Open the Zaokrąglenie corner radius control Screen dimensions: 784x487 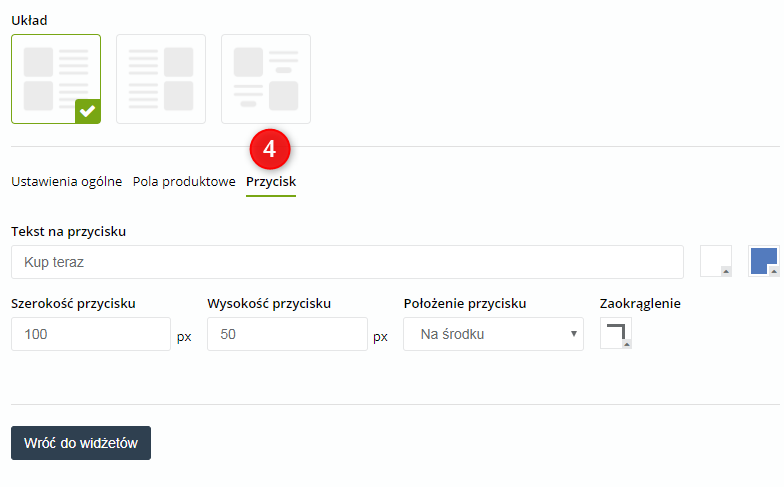[616, 333]
